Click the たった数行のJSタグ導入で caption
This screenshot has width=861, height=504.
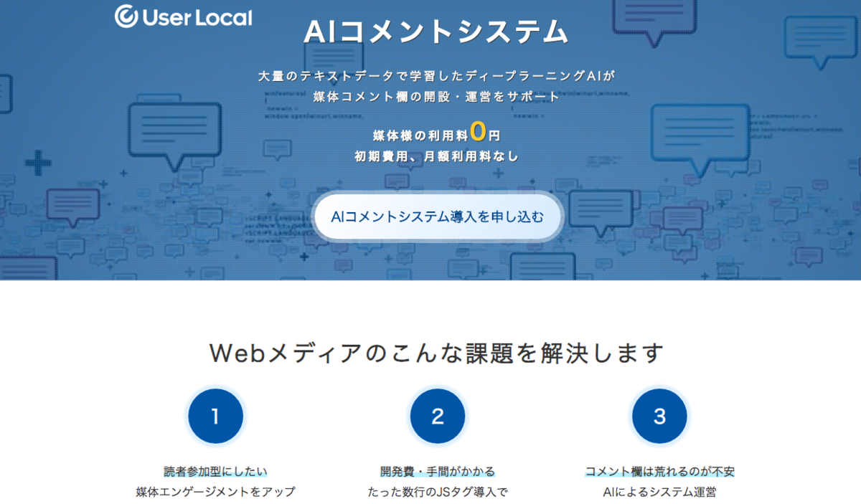[x=437, y=490]
